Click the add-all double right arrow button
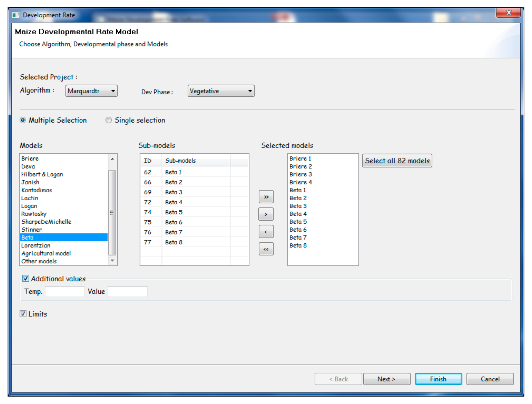Image resolution: width=532 pixels, height=404 pixels. click(x=266, y=197)
